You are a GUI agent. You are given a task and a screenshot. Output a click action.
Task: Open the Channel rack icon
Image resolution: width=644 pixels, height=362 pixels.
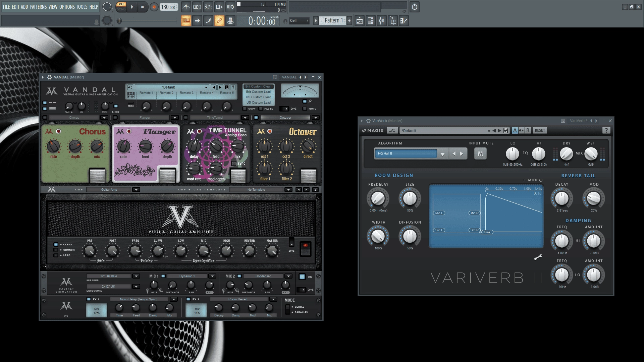point(371,21)
